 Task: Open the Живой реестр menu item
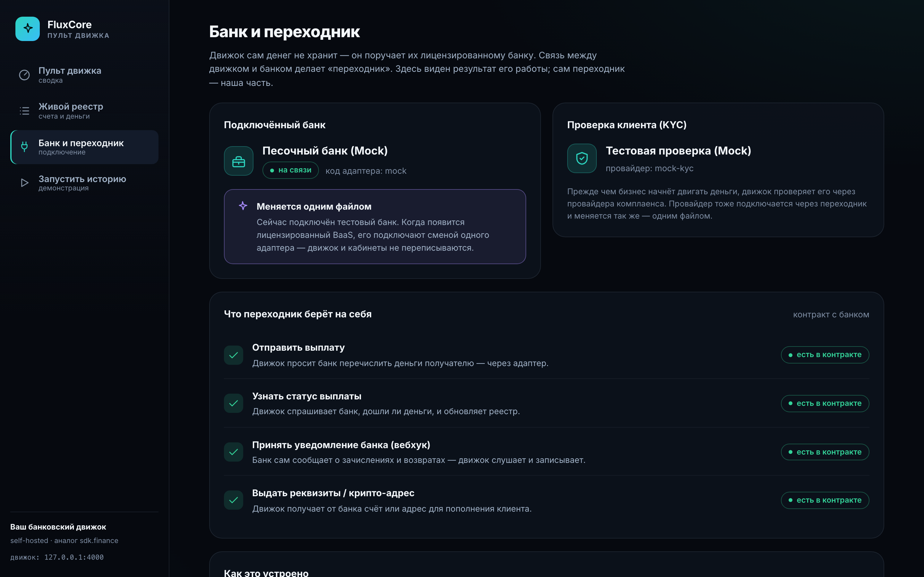coord(84,111)
